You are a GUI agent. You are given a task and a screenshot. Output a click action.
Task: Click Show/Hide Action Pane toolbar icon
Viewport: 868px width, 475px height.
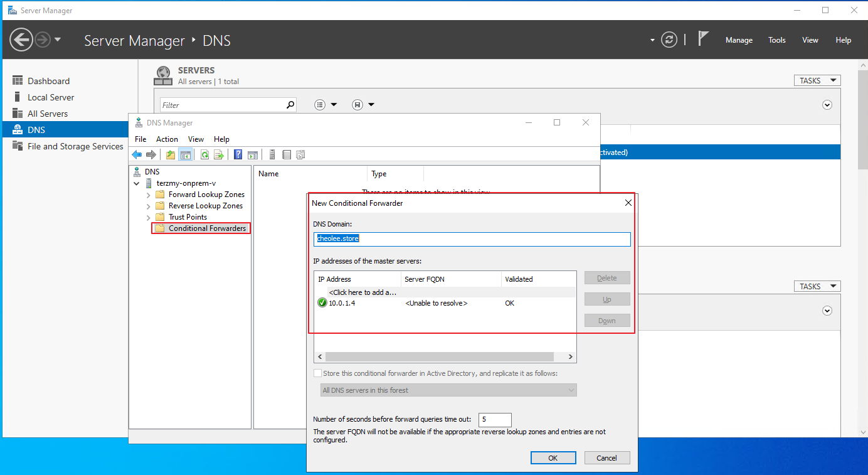click(x=253, y=154)
